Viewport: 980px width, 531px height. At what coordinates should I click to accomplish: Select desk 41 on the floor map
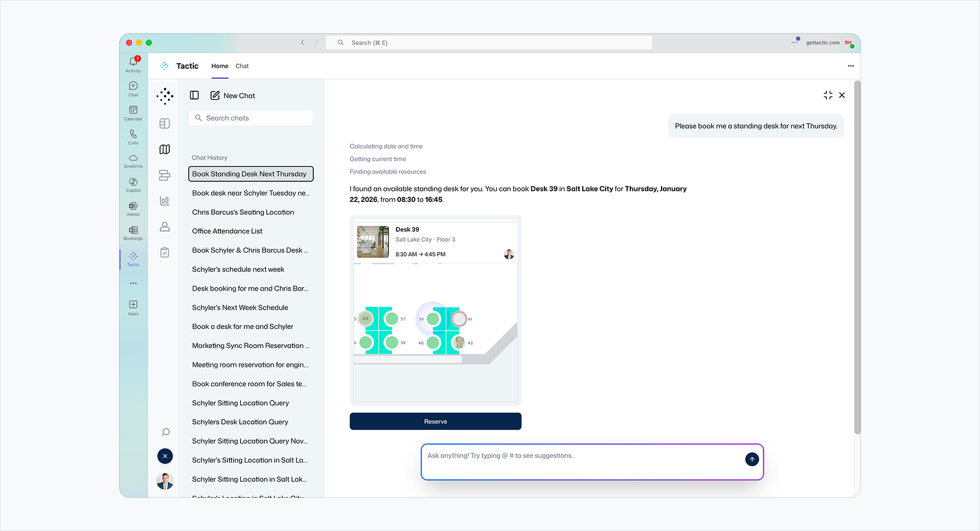pyautogui.click(x=459, y=319)
